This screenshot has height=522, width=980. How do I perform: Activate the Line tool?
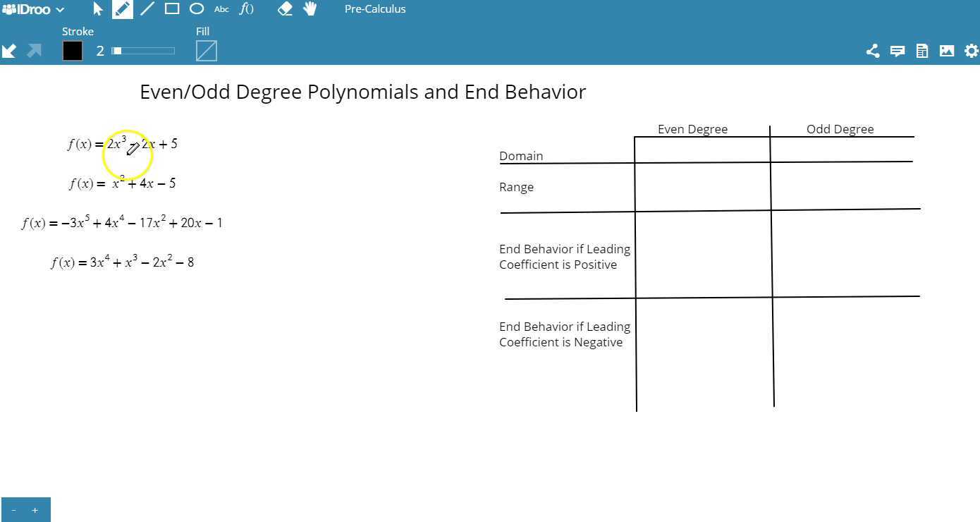tap(147, 8)
